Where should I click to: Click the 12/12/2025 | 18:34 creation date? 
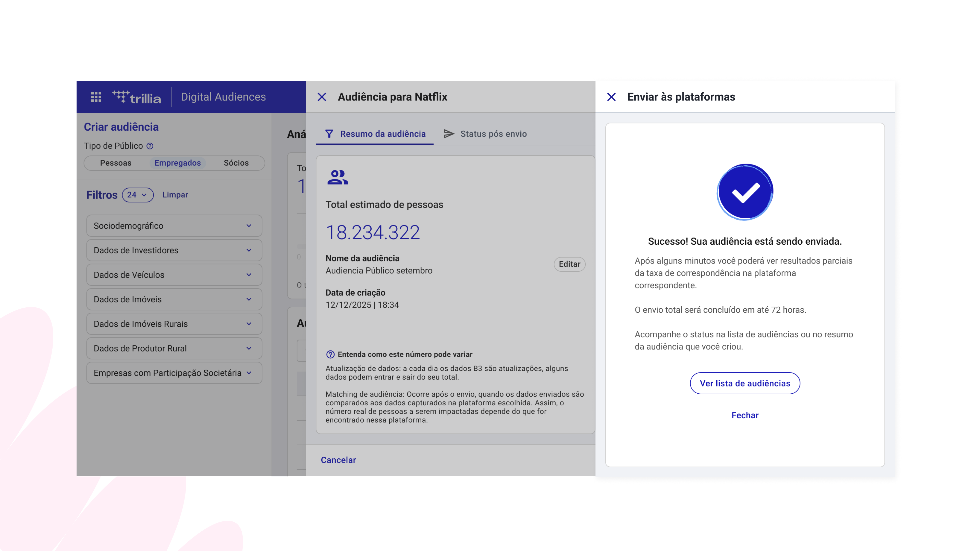pos(362,305)
